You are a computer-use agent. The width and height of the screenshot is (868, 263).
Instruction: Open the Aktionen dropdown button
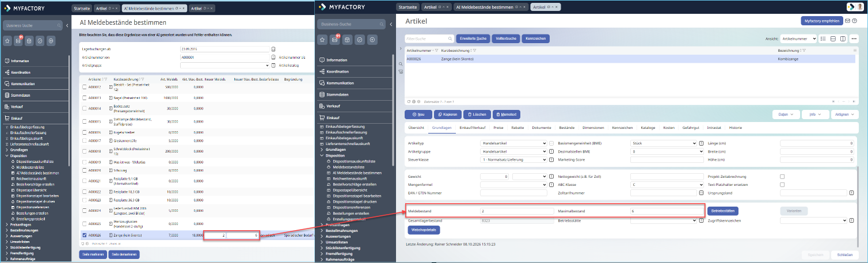click(846, 115)
